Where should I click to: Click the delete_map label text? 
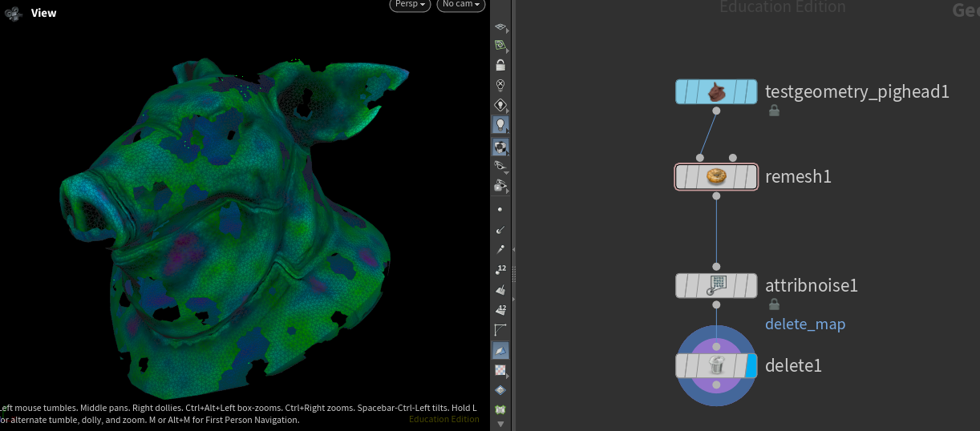point(805,324)
